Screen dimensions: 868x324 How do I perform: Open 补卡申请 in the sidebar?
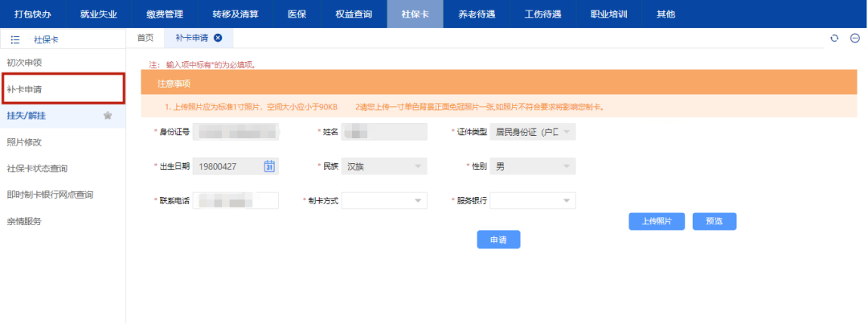tap(63, 88)
